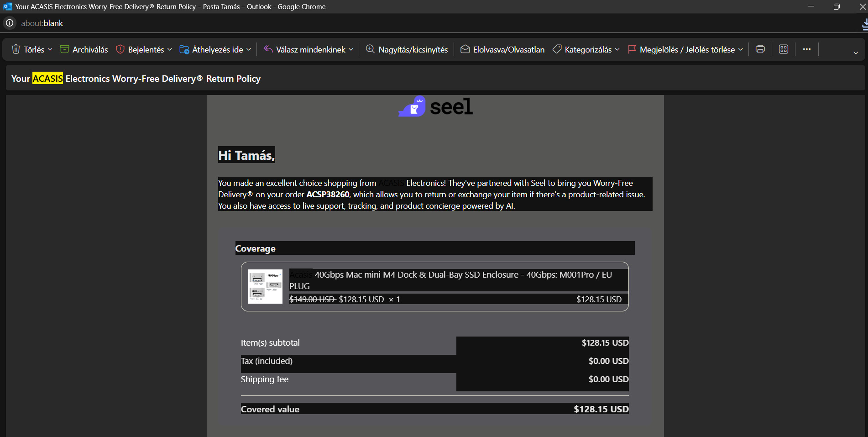Expand the Bejelentés options chevron

click(170, 49)
